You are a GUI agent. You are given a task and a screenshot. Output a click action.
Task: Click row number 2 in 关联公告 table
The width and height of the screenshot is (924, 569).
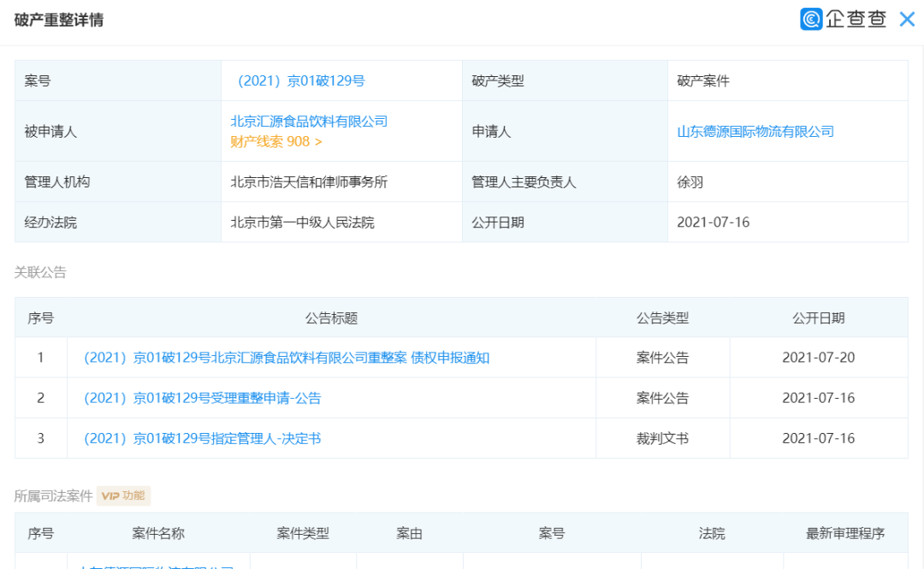(x=41, y=398)
